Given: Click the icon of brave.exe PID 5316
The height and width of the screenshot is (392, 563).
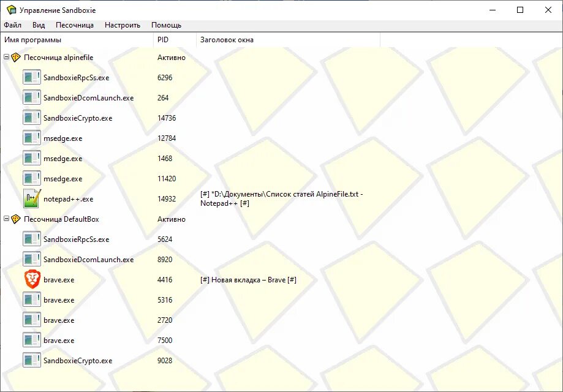Looking at the screenshot, I should (32, 300).
